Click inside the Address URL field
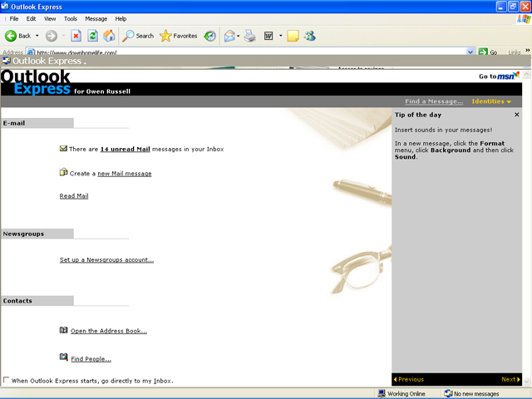The image size is (532, 399). 249,52
